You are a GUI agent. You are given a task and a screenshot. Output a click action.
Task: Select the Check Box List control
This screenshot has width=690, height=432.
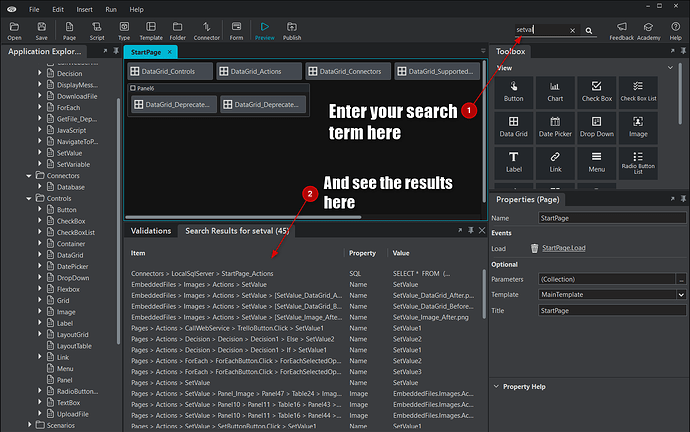[638, 92]
